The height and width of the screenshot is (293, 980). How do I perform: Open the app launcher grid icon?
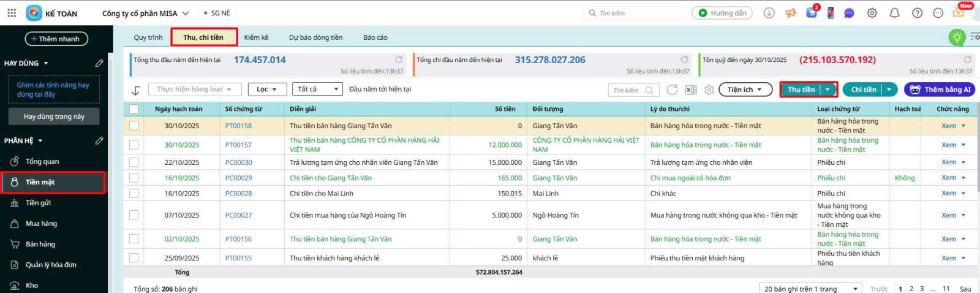pyautogui.click(x=12, y=13)
